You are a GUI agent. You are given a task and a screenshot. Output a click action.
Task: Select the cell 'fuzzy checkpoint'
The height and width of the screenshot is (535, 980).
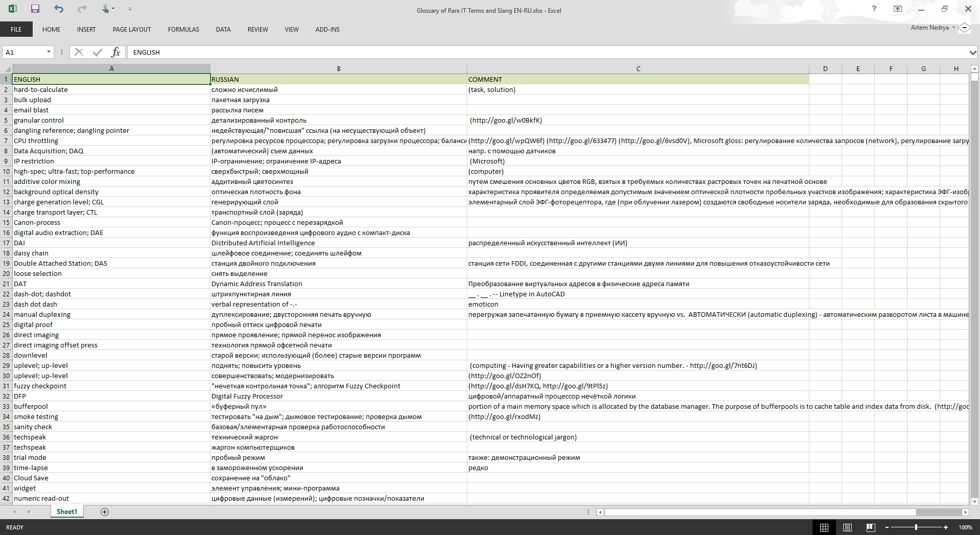coord(111,386)
